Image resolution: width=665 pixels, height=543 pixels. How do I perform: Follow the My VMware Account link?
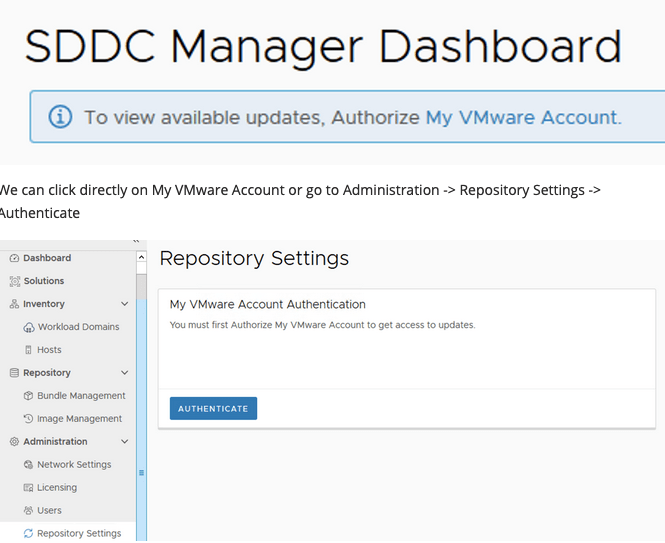coord(522,117)
